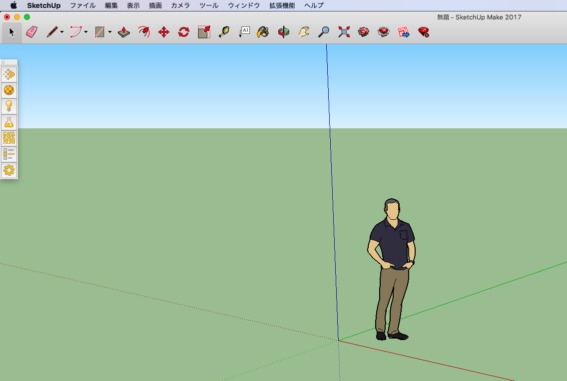Pick the Tape Measure tool

click(x=224, y=32)
